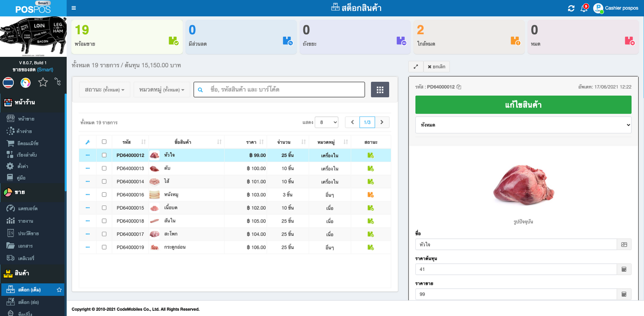The height and width of the screenshot is (316, 644).
Task: Open the สถานะ status filter dropdown
Action: pyautogui.click(x=105, y=89)
